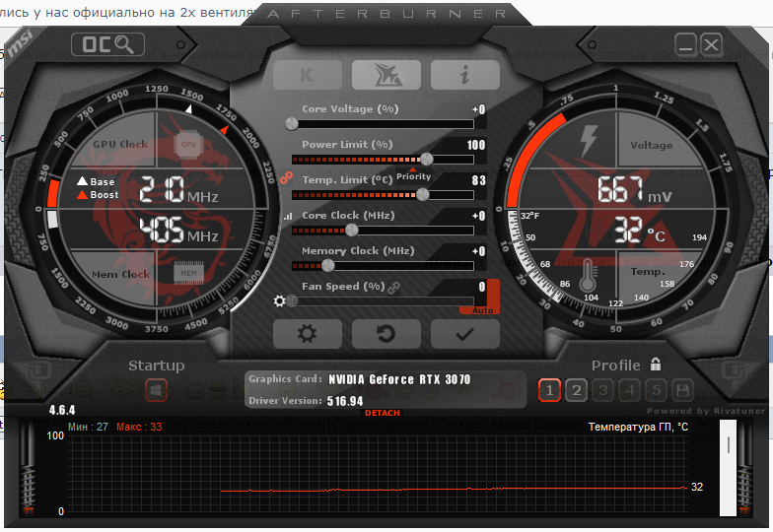Image resolution: width=773 pixels, height=532 pixels.
Task: Click the Memory Clock value +0
Action: click(x=479, y=251)
